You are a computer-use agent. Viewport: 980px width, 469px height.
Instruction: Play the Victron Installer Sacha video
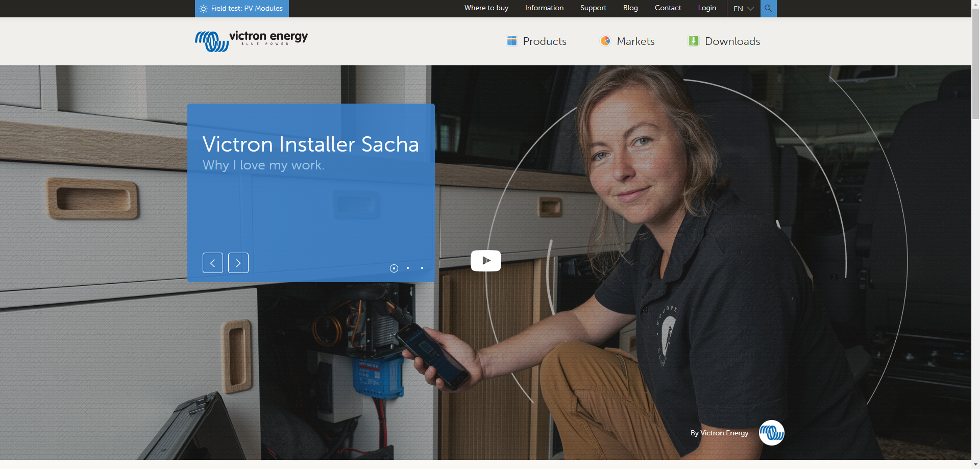click(x=485, y=260)
